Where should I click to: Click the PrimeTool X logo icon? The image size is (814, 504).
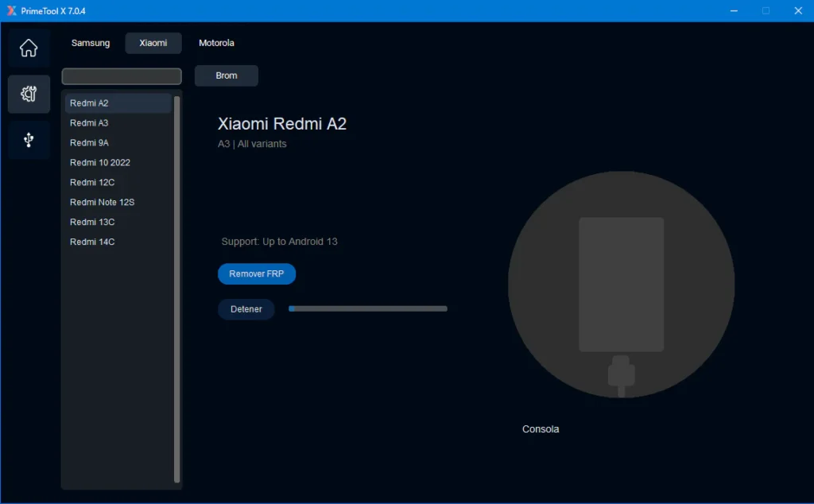(11, 11)
